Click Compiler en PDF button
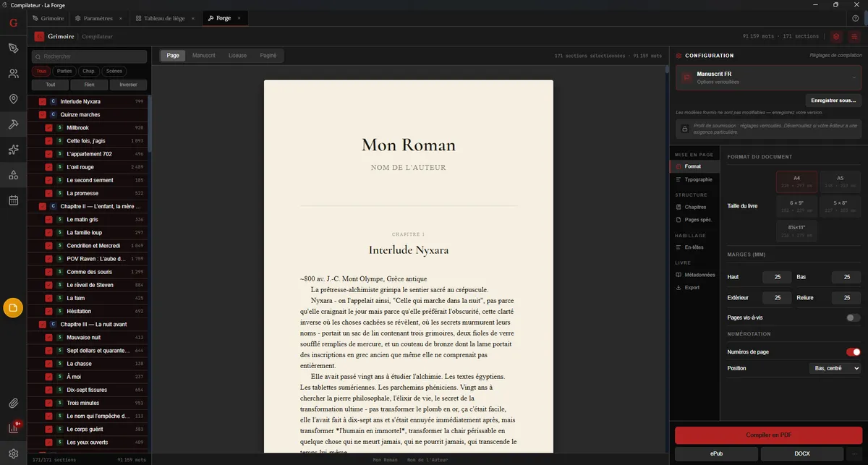Screen dimensions: 868x465 coord(769,435)
